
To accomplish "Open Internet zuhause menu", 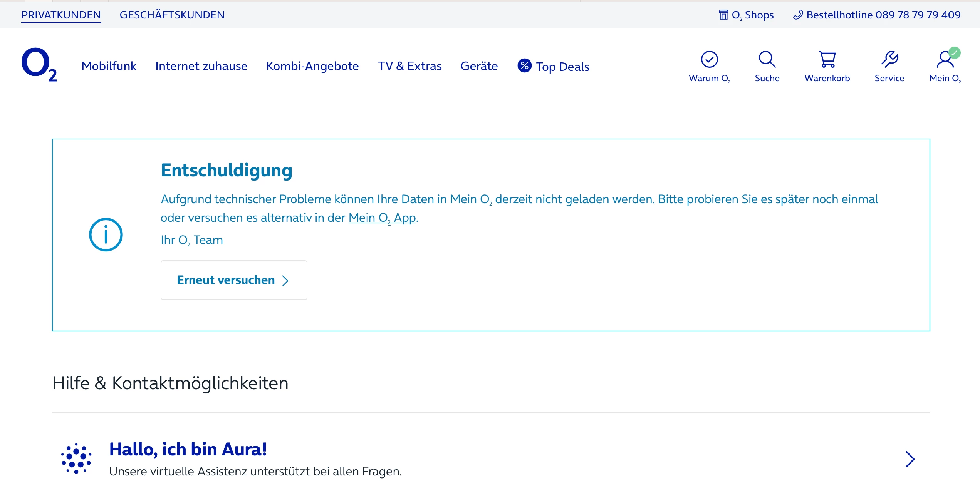I will point(201,66).
